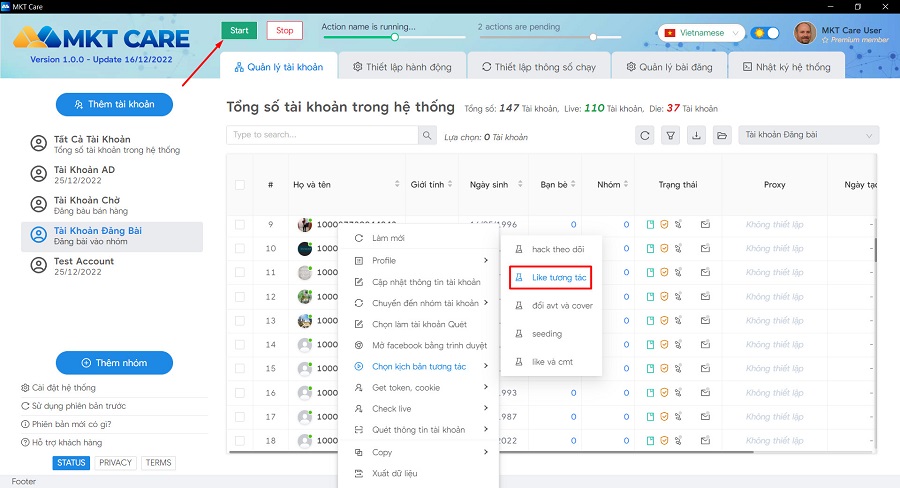Viewport: 900px width, 488px height.
Task: Click the folder icon beside the download icon
Action: (x=722, y=136)
